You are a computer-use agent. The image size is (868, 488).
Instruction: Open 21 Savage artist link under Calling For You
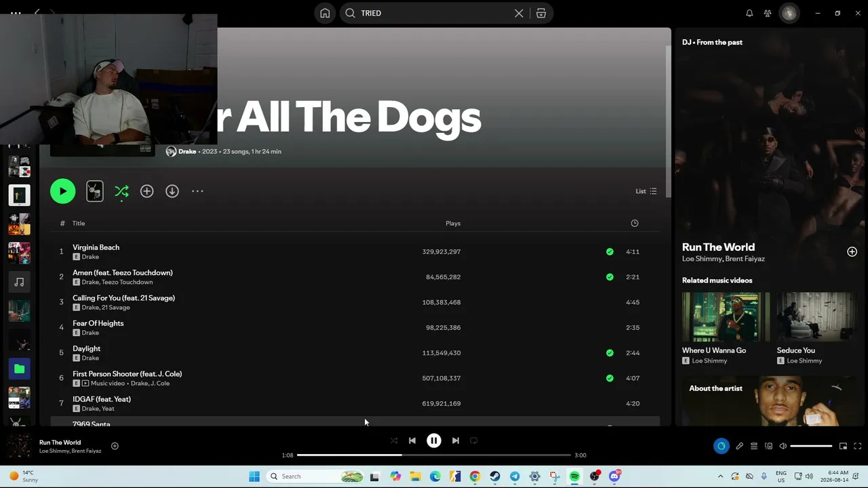pyautogui.click(x=115, y=307)
